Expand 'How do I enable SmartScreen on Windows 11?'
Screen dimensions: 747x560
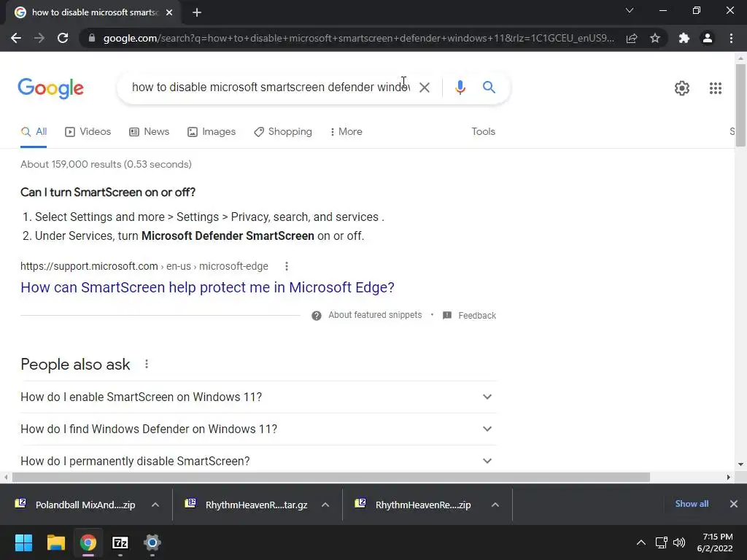(258, 397)
